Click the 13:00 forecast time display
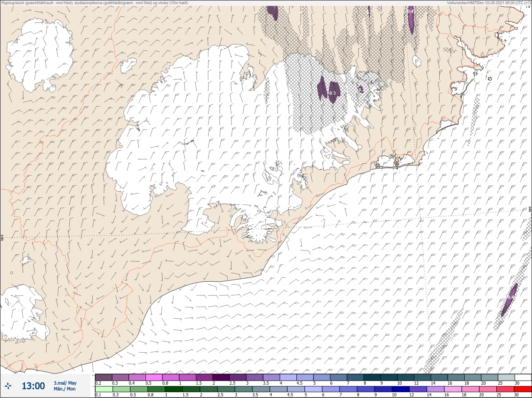Screen dimensions: 532x398 click(33, 386)
